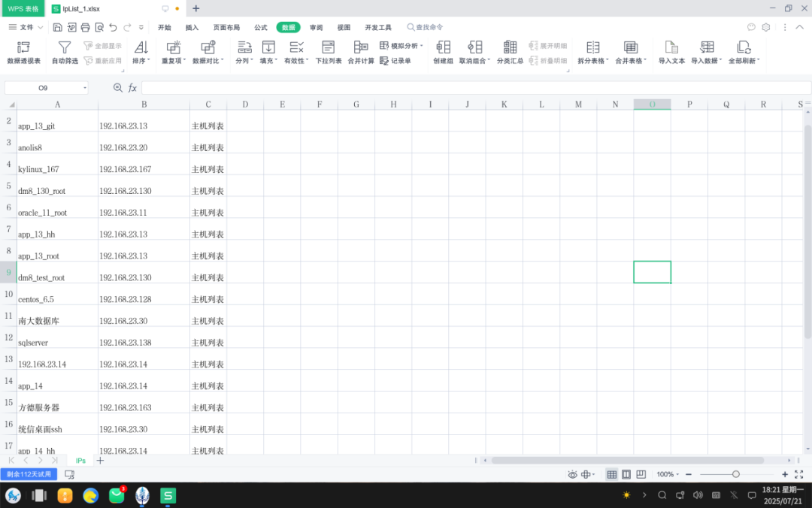Click the 导入文本 import text icon
Viewport: 812px width, 508px height.
[671, 47]
